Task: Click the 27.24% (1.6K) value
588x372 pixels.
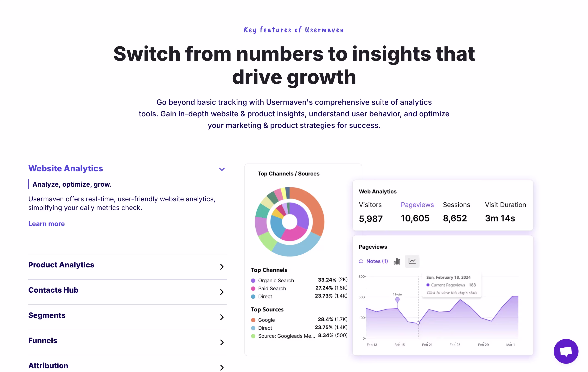Action: (x=331, y=288)
